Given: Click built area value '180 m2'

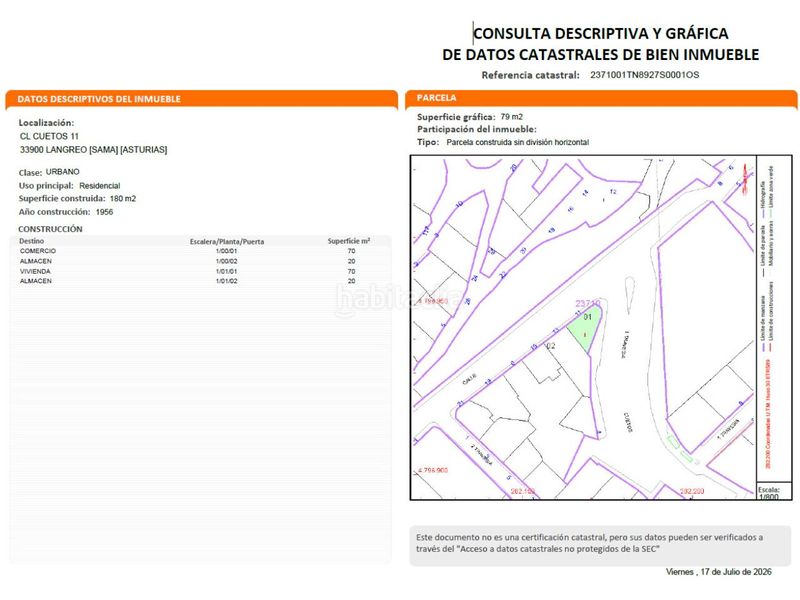Looking at the screenshot, I should 123,198.
